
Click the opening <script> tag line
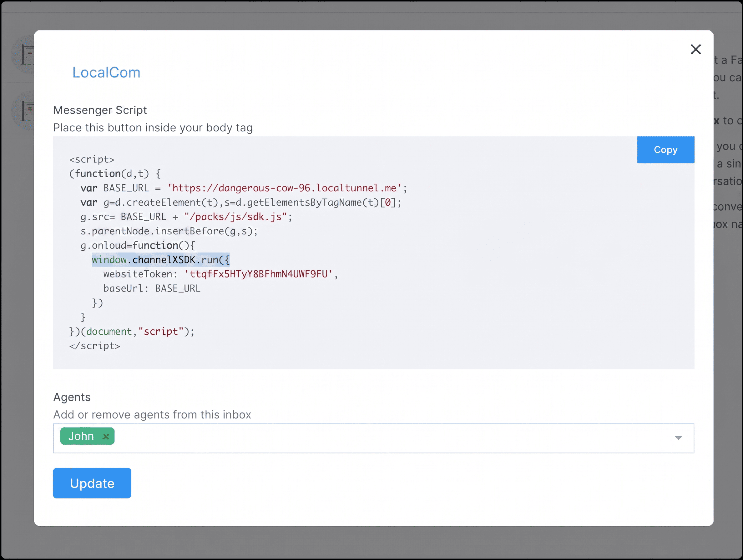pyautogui.click(x=92, y=159)
